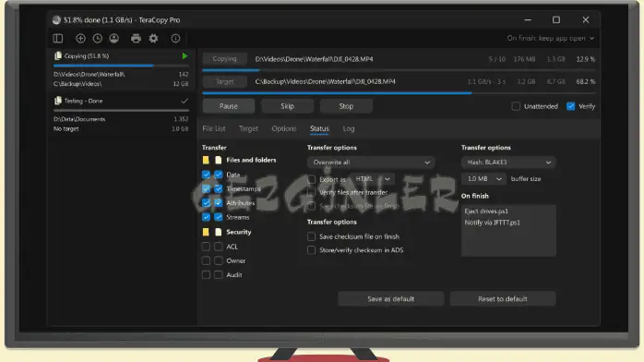Open the user account icon

pyautogui.click(x=114, y=38)
